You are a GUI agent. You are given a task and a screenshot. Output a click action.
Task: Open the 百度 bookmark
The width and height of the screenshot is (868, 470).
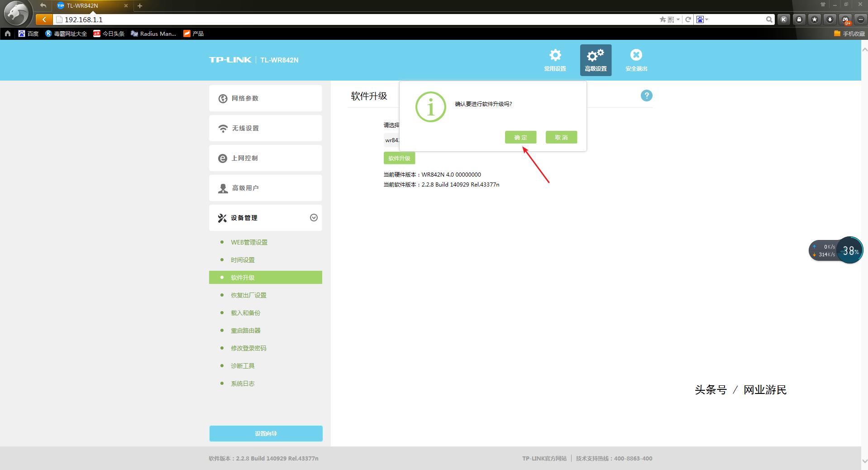pos(29,34)
